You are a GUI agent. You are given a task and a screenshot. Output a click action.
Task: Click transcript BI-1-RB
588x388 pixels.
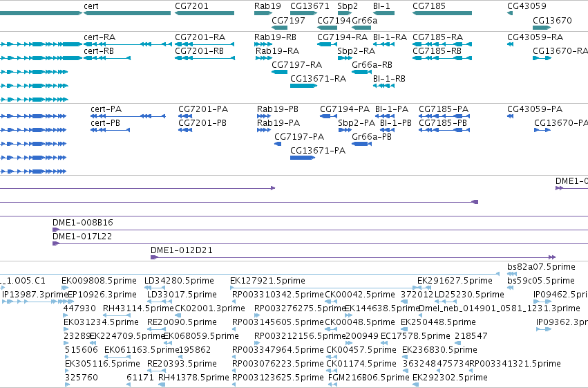389,79
